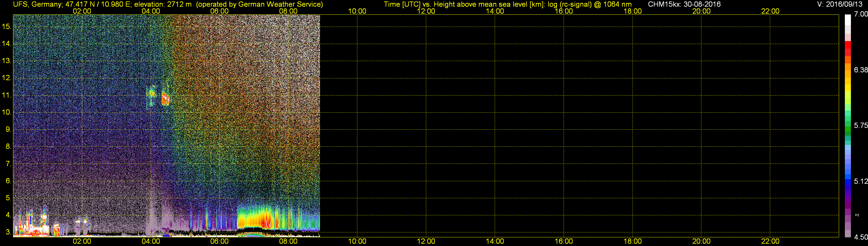Click the 12:00 label on the top time axis
The height and width of the screenshot is (246, 868).
pos(426,11)
